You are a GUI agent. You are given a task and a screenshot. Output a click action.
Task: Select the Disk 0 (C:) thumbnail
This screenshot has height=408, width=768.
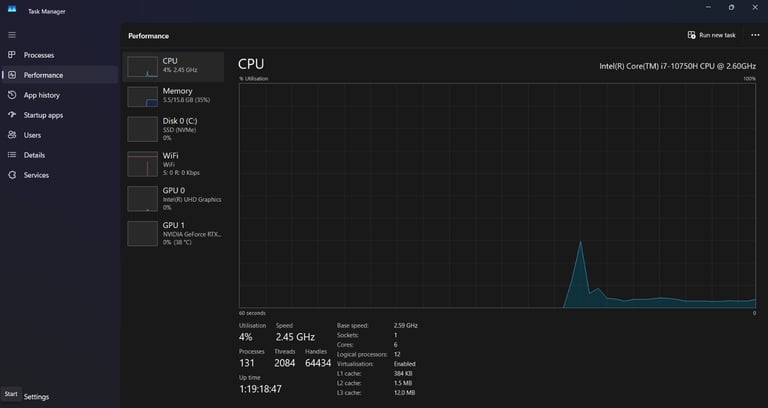(x=143, y=129)
